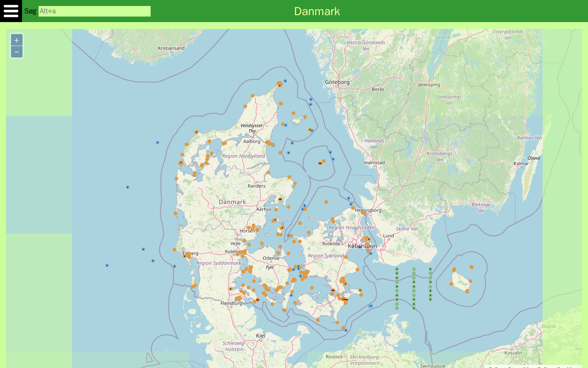Image resolution: width=588 pixels, height=368 pixels.
Task: Focus the Søg search field
Action: click(x=95, y=11)
